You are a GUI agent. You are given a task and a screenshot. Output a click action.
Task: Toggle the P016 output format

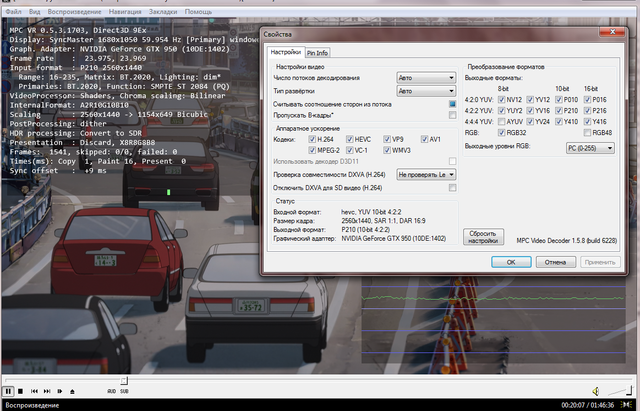point(587,100)
